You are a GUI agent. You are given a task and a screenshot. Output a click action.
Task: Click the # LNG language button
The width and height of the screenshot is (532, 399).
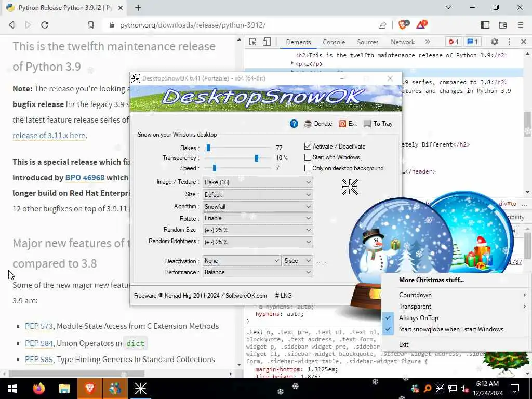[x=283, y=296]
